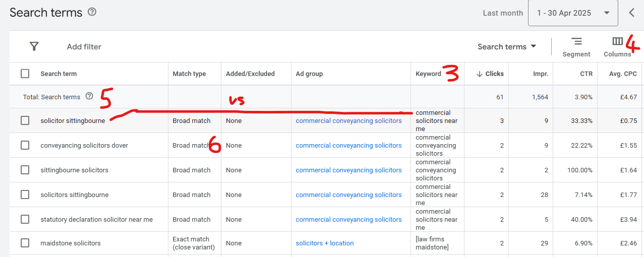Sort by the Impr. column header
The height and width of the screenshot is (257, 644).
(x=541, y=74)
